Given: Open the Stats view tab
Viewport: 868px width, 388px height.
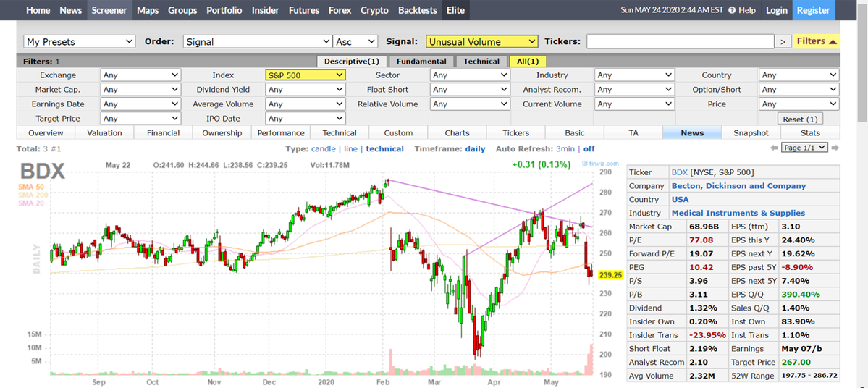Looking at the screenshot, I should (x=810, y=133).
